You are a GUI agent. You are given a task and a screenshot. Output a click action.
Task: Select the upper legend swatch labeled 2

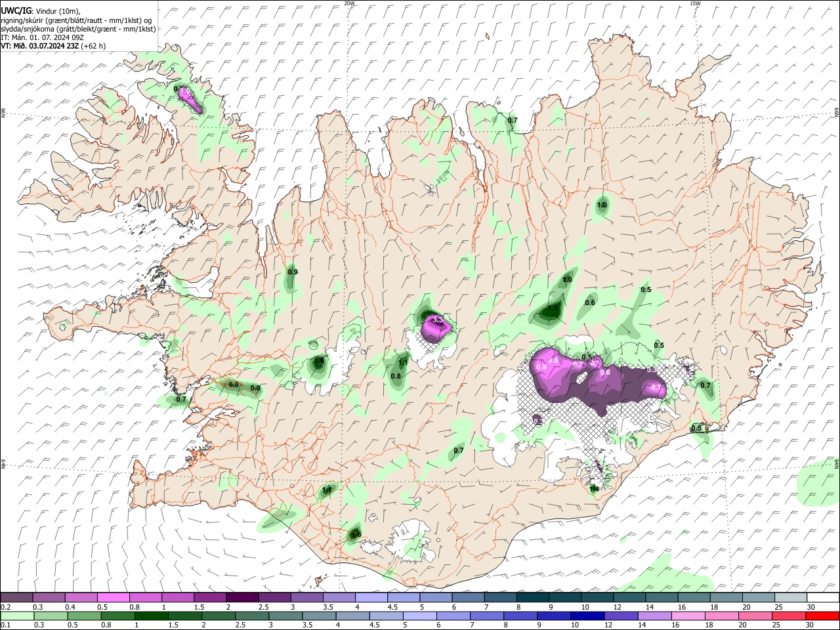click(241, 598)
